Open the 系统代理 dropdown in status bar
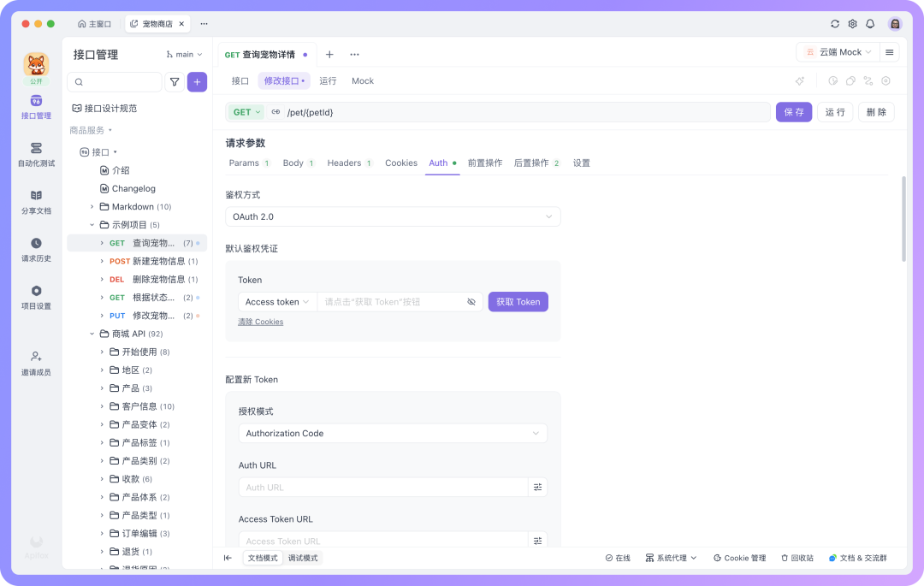This screenshot has height=586, width=924. pyautogui.click(x=672, y=558)
